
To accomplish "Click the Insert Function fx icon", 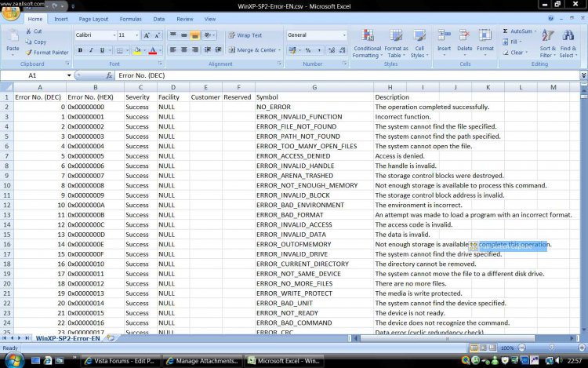I will [109, 75].
